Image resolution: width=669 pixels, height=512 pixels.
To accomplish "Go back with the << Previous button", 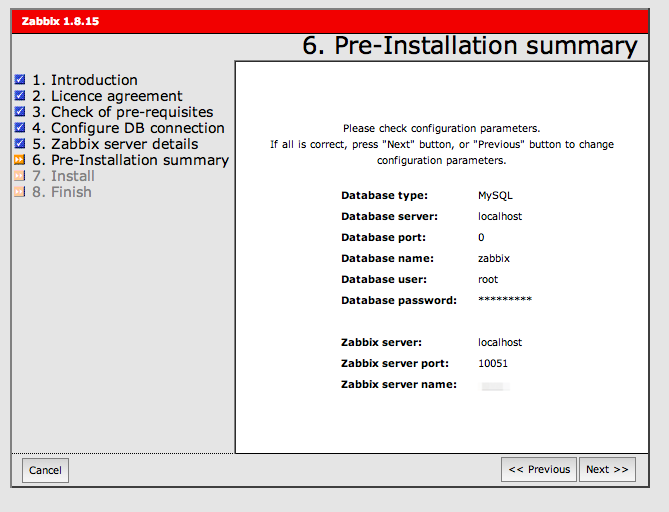I will (539, 469).
